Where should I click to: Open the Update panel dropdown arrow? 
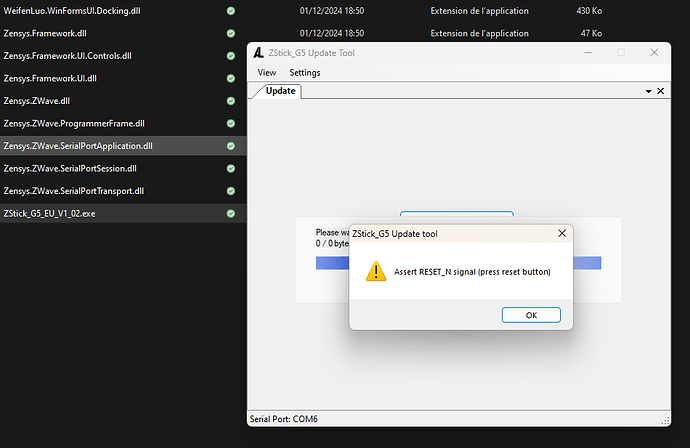coord(648,91)
